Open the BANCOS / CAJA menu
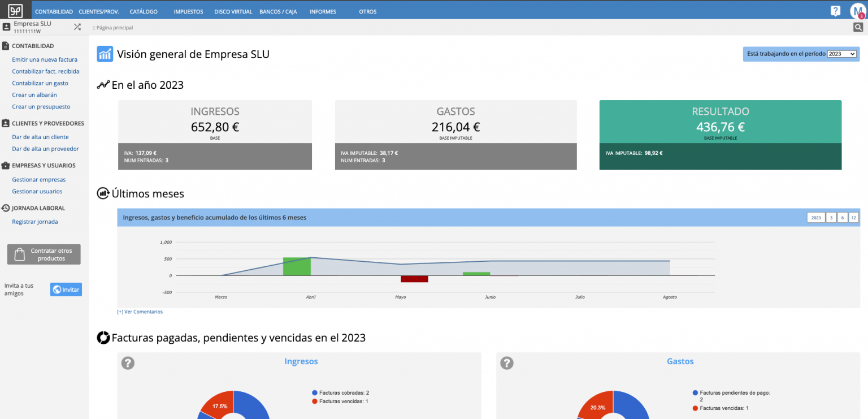This screenshot has height=419, width=868. tap(277, 11)
